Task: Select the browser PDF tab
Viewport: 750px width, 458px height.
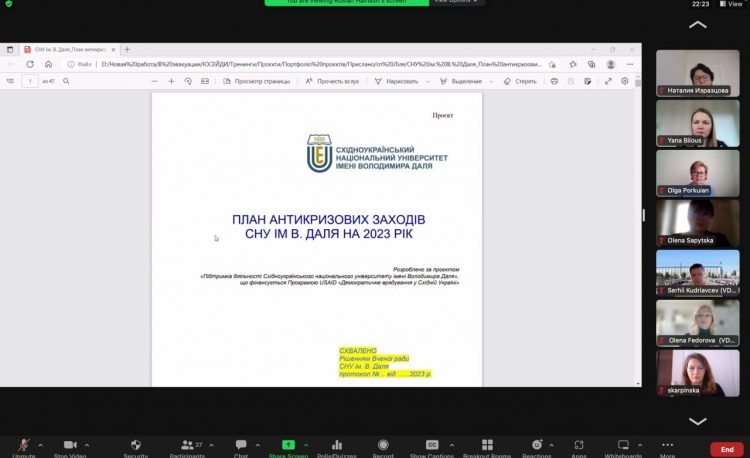Action: [x=70, y=49]
